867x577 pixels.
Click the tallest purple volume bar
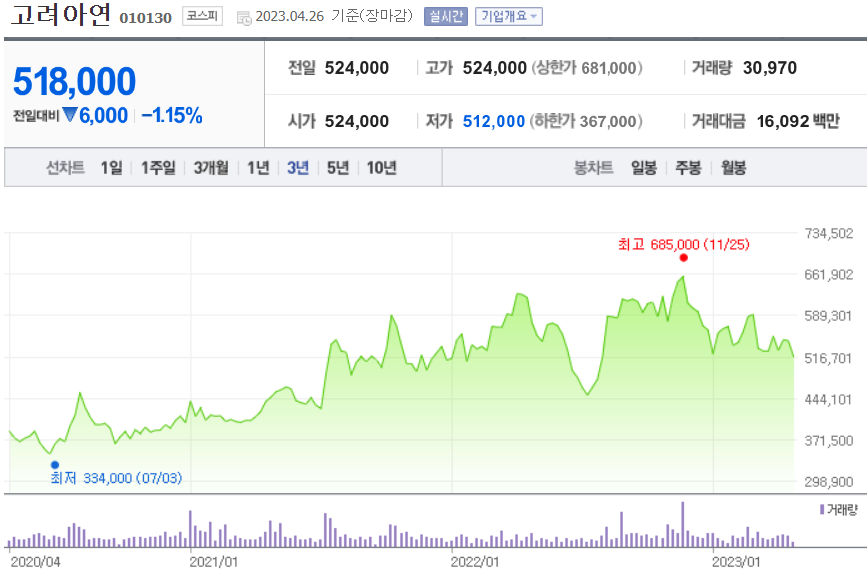tap(683, 524)
